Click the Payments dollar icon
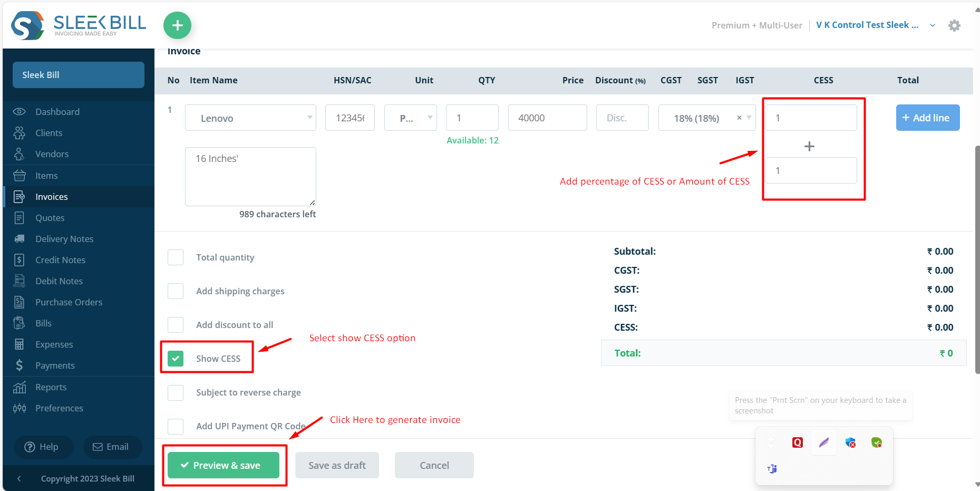The image size is (980, 491). 20,365
